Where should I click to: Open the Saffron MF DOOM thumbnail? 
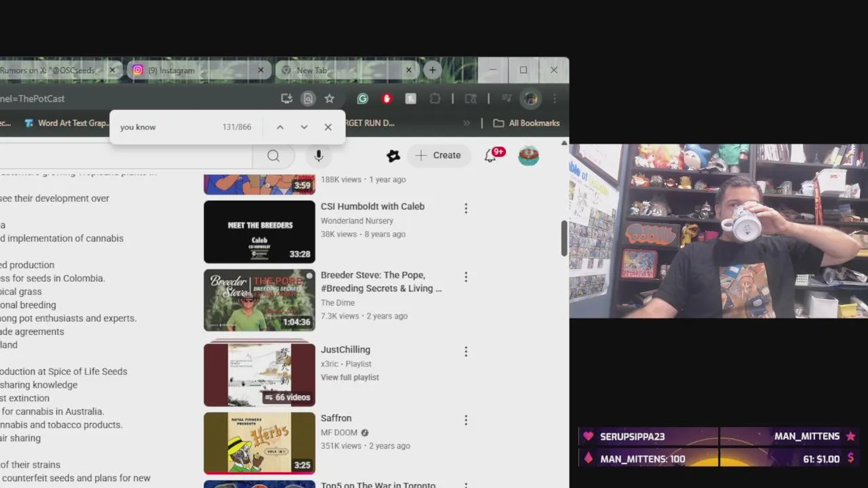pyautogui.click(x=260, y=443)
